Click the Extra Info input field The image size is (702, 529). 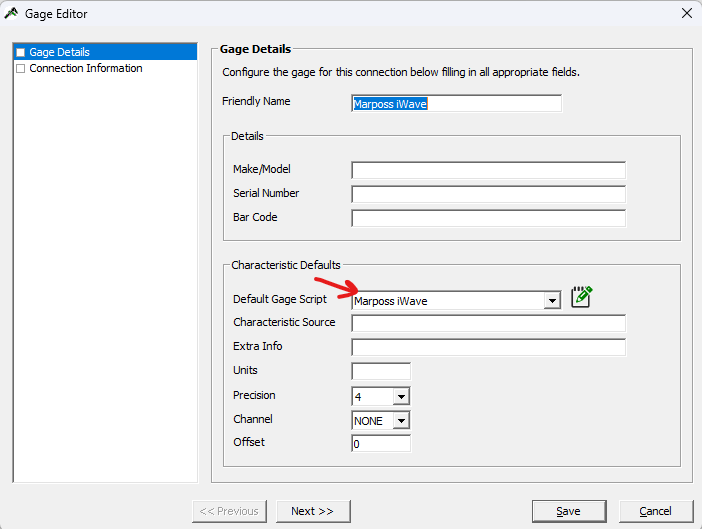(x=488, y=347)
